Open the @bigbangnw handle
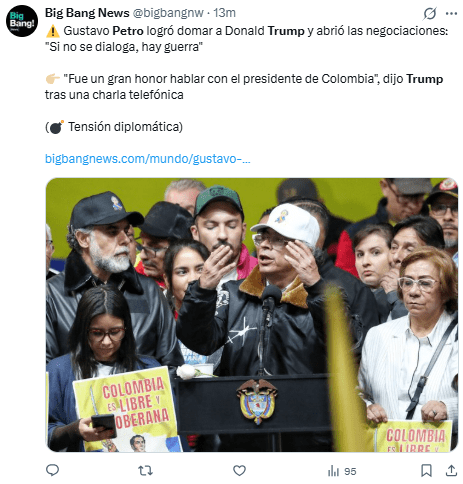Image resolution: width=463 pixels, height=484 pixels. [x=168, y=13]
